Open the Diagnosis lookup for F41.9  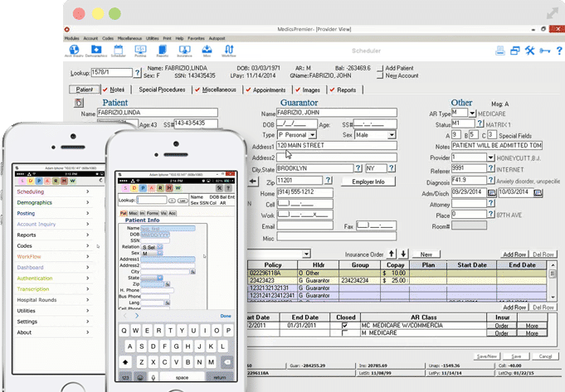point(490,180)
